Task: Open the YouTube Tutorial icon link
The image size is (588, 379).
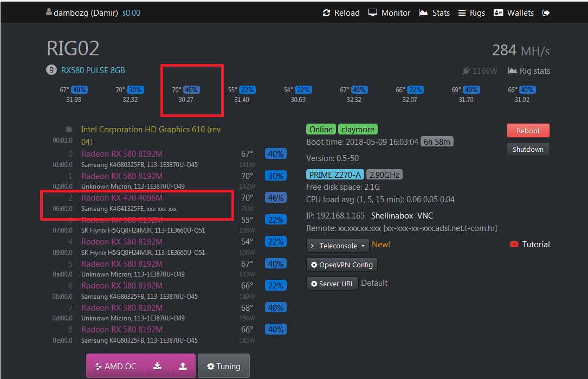Action: coord(514,245)
